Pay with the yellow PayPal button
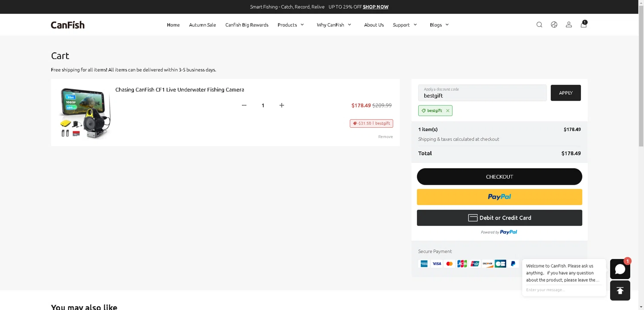The image size is (644, 310). [x=499, y=197]
